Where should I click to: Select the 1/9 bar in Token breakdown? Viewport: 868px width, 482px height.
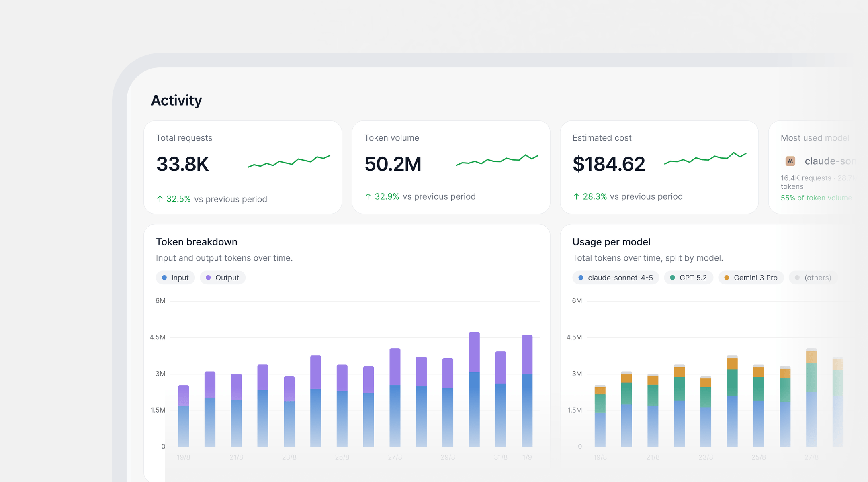(527, 391)
